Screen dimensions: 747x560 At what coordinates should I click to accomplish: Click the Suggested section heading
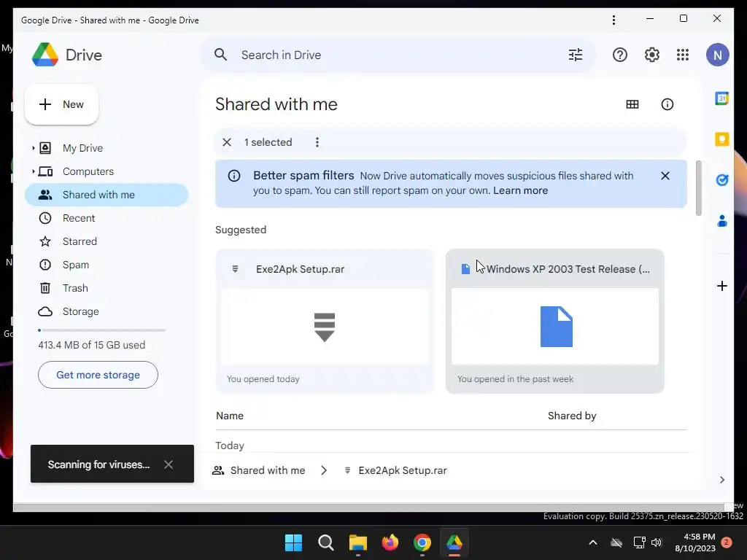pyautogui.click(x=241, y=230)
